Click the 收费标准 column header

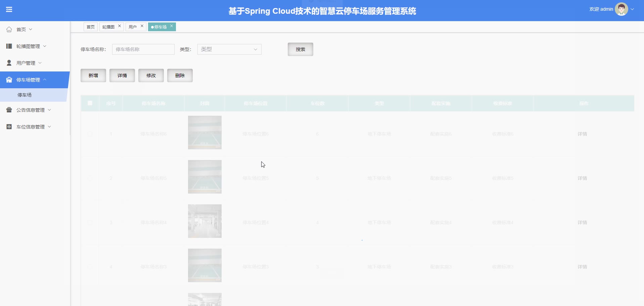(503, 103)
